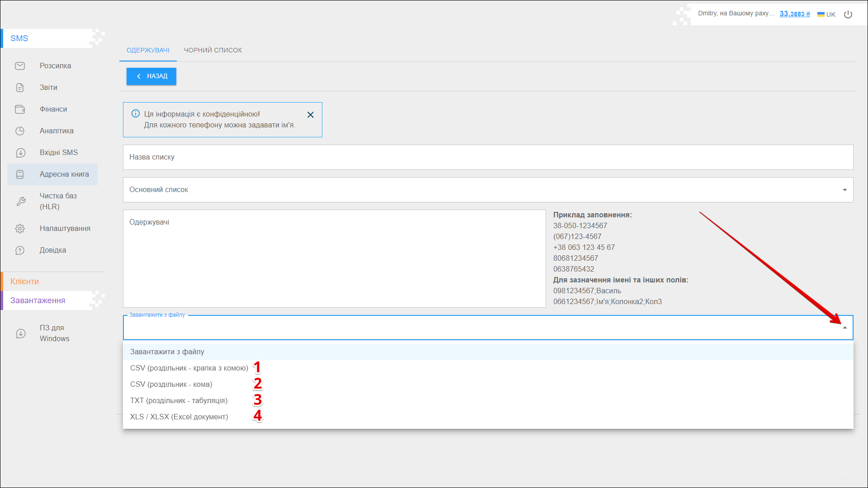Collapse the Завантажити з файлу dropdown arrow
868x488 pixels.
pos(844,328)
